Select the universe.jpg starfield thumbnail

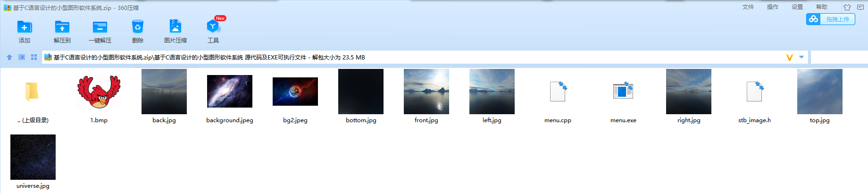pyautogui.click(x=33, y=157)
